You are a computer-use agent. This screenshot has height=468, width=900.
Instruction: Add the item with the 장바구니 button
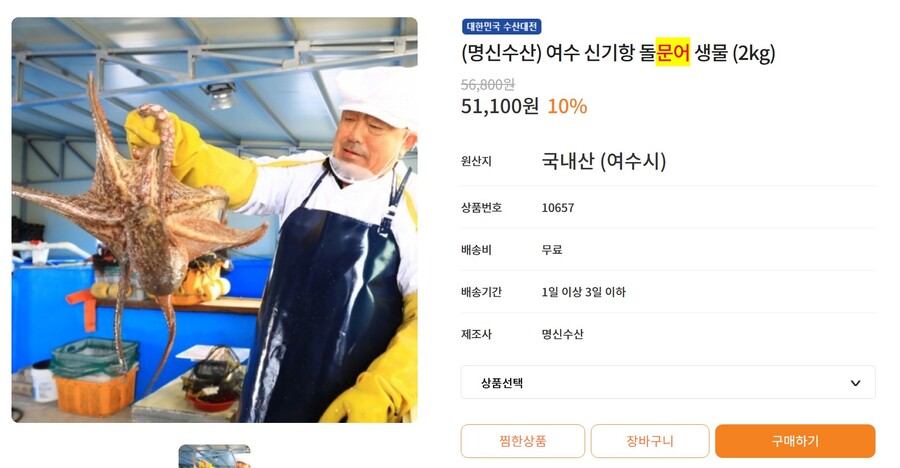tap(650, 441)
